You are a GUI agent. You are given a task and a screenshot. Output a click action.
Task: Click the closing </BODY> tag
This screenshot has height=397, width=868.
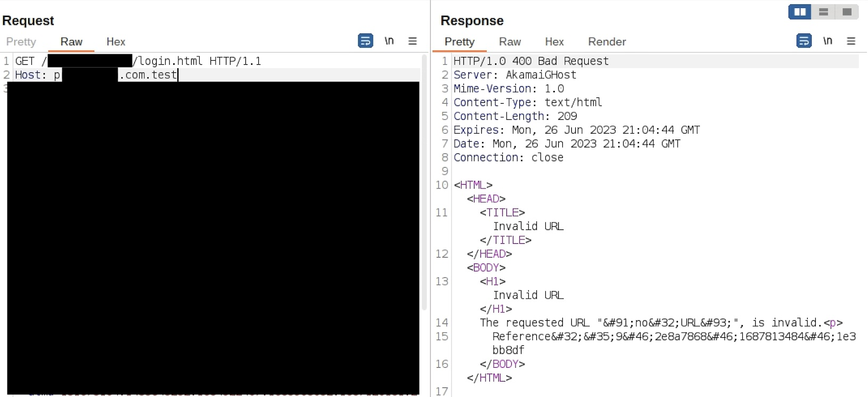coord(502,365)
